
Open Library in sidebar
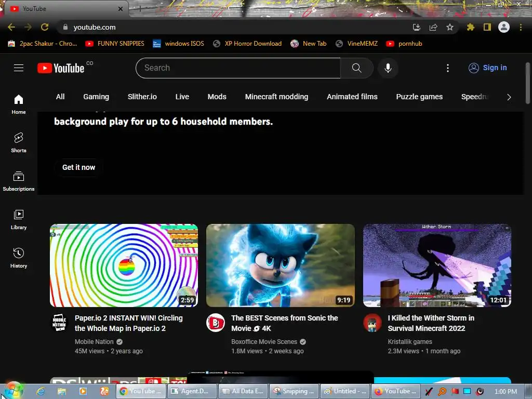19,220
